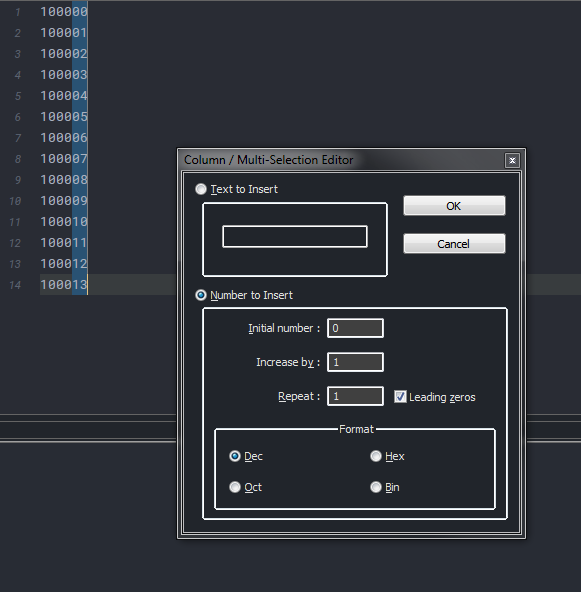Click line 8 text 100007
The image size is (581, 592).
(64, 159)
